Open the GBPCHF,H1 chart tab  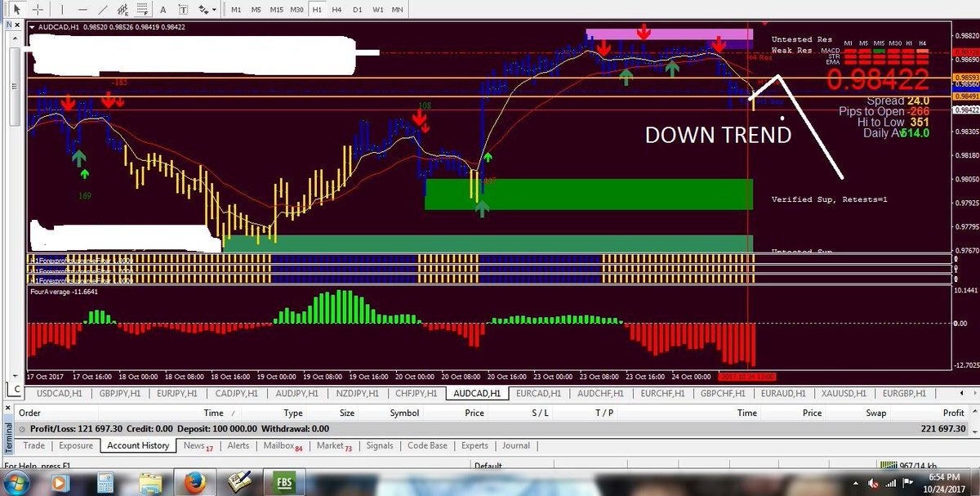pyautogui.click(x=724, y=393)
